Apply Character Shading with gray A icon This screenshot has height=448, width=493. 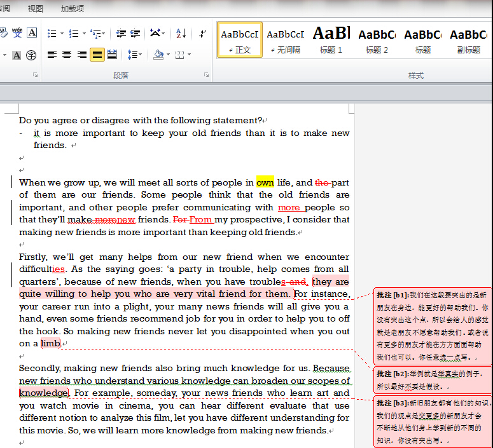pyautogui.click(x=17, y=55)
